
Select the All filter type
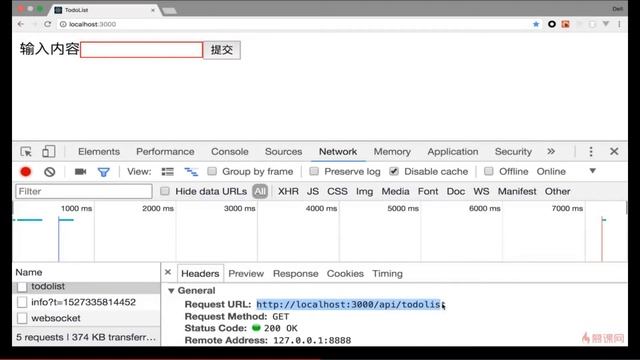pos(260,191)
